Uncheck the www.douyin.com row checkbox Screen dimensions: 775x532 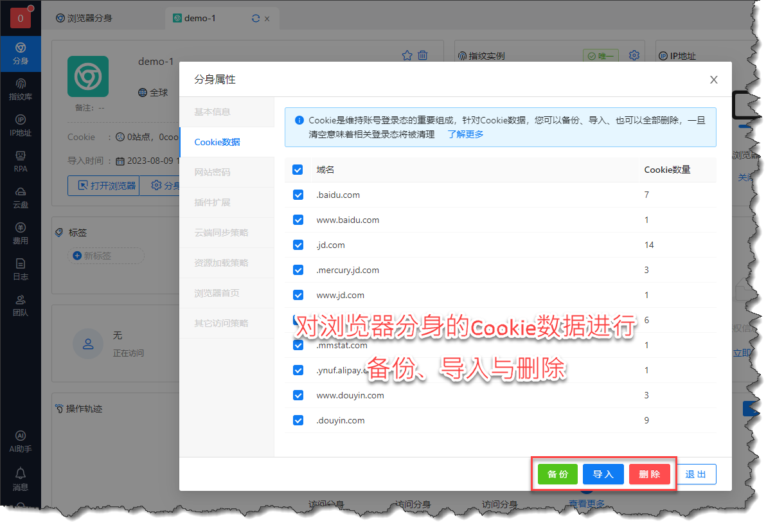[x=298, y=395]
